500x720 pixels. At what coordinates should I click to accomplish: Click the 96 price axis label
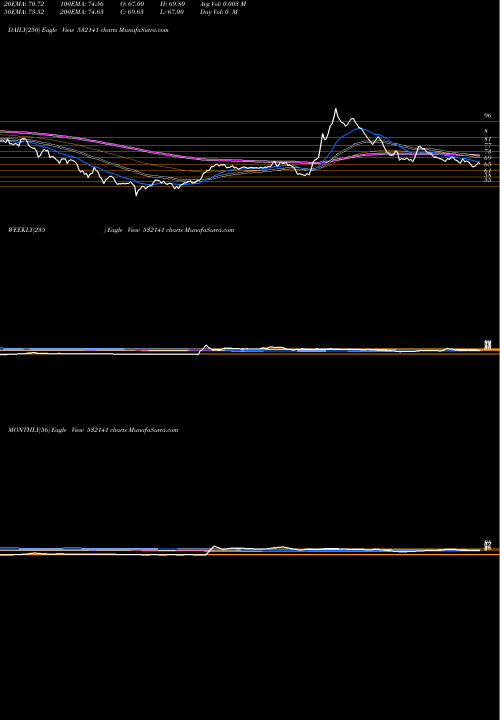[488, 116]
